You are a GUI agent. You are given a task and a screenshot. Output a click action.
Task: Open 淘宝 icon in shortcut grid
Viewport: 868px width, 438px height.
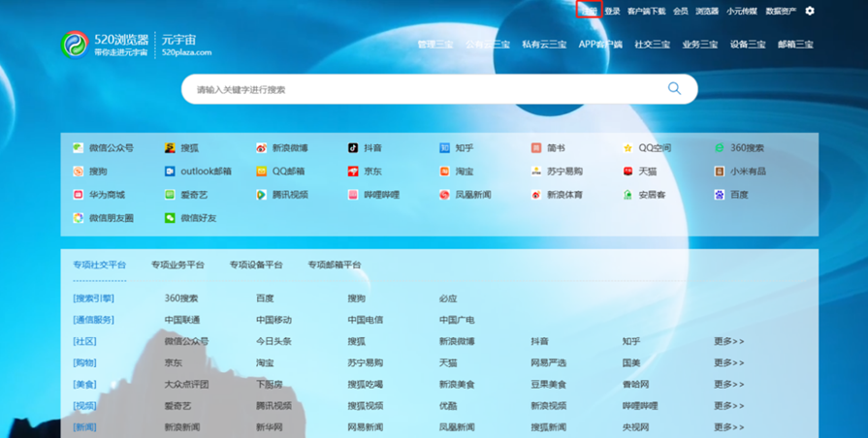pyautogui.click(x=444, y=172)
